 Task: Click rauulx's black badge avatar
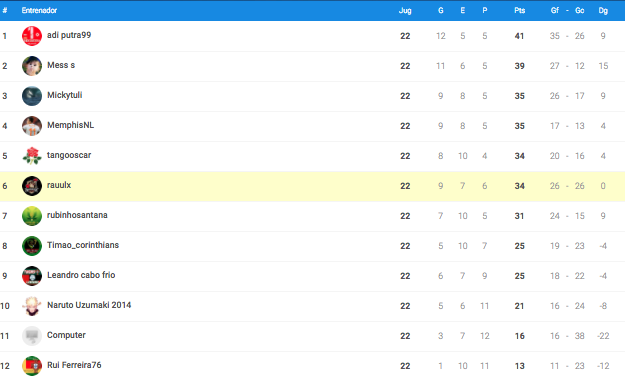point(32,186)
